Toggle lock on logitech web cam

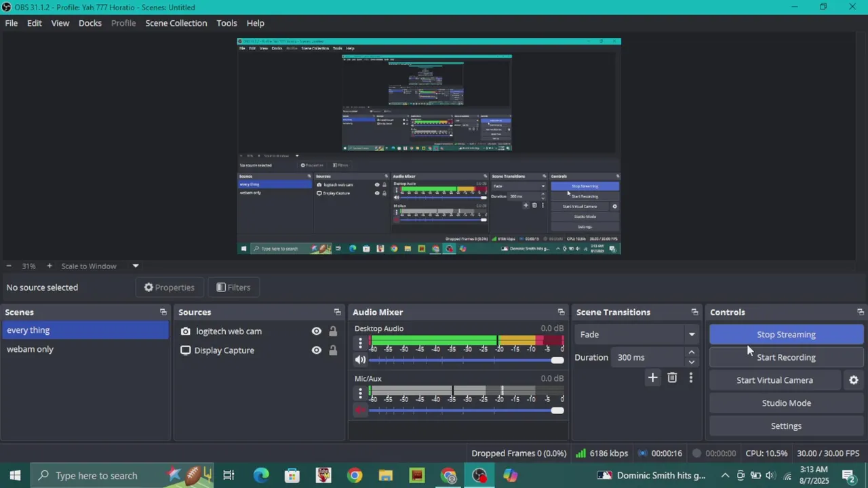[x=333, y=331]
